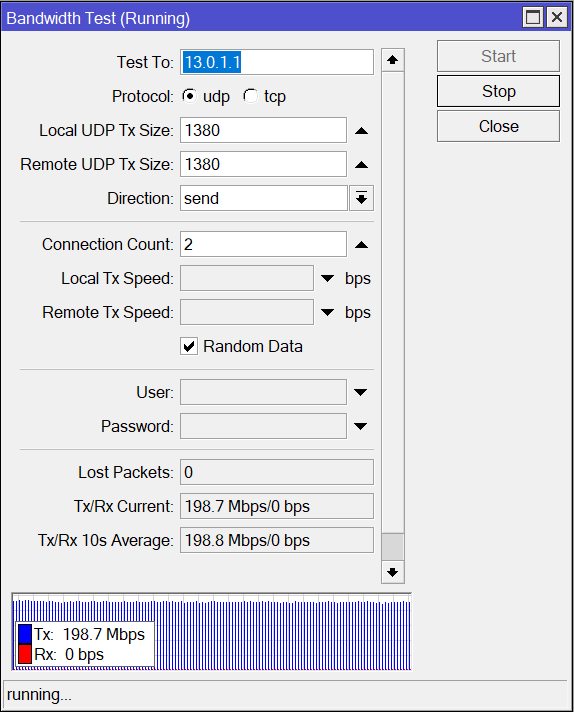Select the tcp protocol radio button
Screen dimensions: 574x712
coord(250,96)
